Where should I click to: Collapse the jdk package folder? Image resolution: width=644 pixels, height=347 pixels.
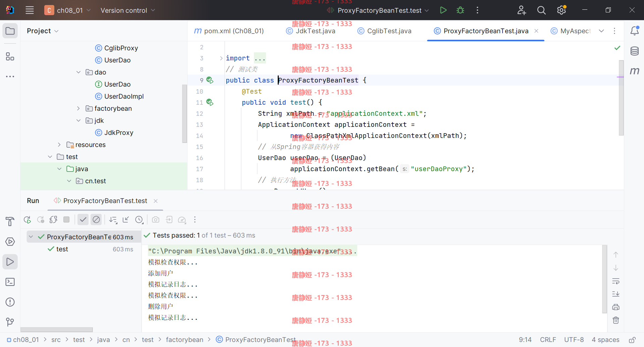click(78, 120)
